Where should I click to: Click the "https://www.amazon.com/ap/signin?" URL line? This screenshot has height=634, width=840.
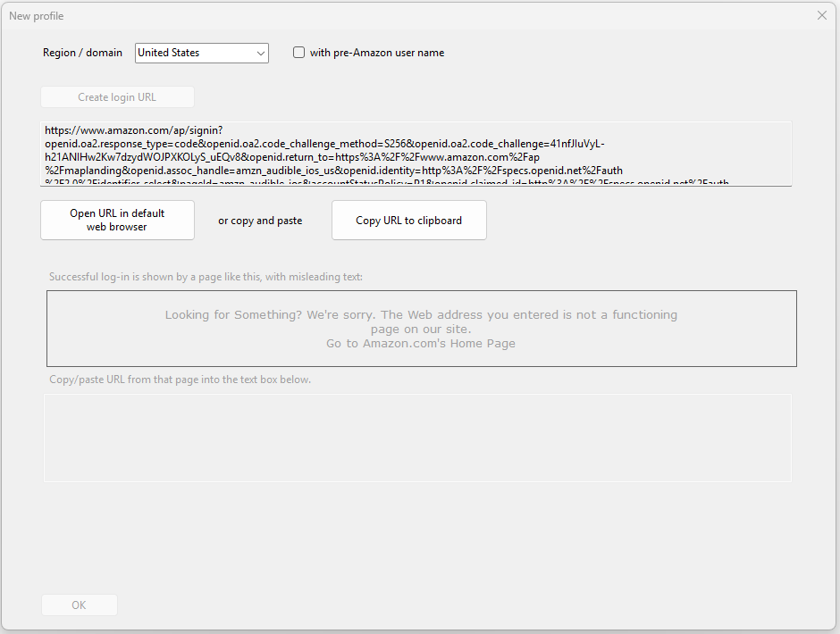click(133, 130)
